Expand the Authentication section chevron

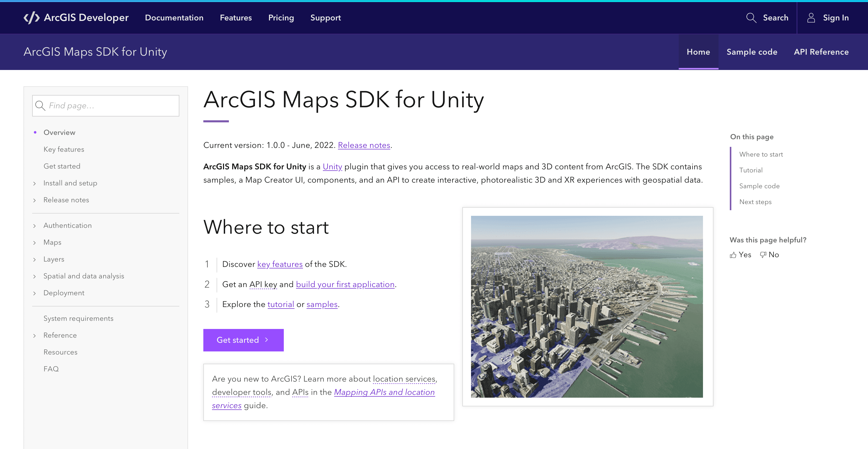(34, 226)
